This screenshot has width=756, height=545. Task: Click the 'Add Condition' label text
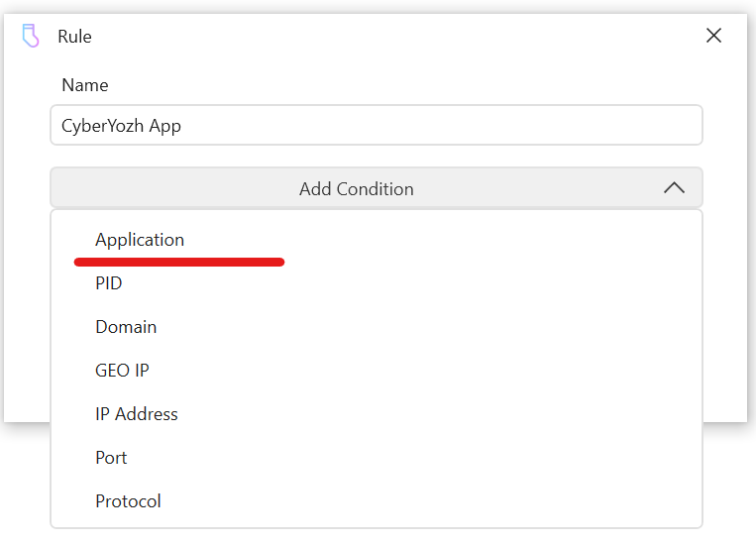[x=357, y=188]
